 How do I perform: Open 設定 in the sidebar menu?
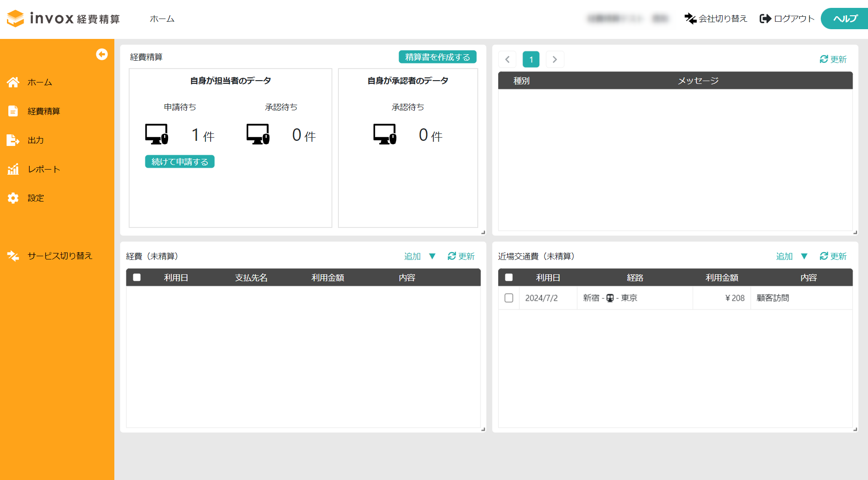tap(36, 198)
